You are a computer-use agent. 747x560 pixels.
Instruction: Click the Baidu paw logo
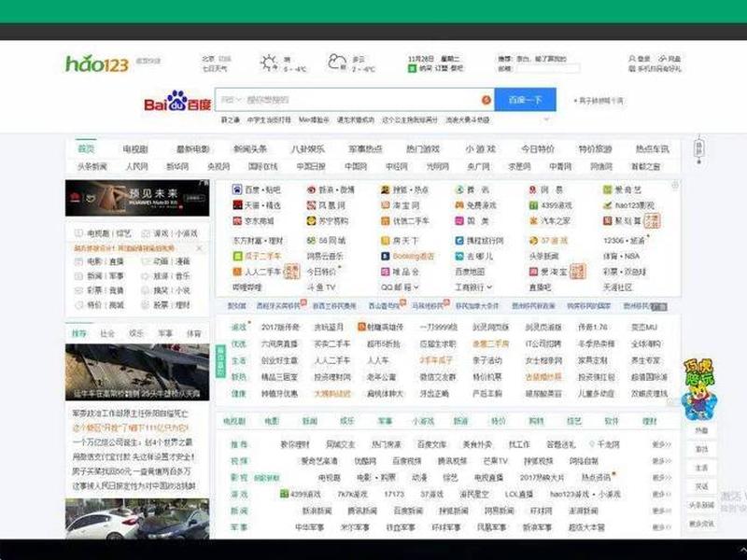tap(176, 100)
